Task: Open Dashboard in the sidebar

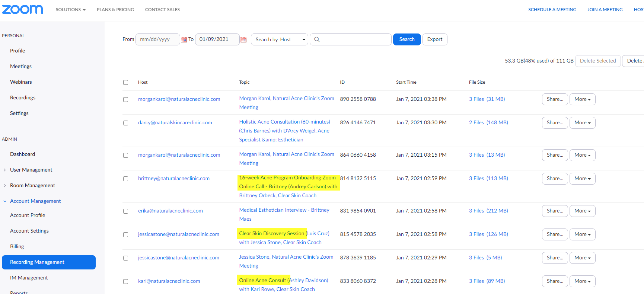Action: (x=22, y=154)
